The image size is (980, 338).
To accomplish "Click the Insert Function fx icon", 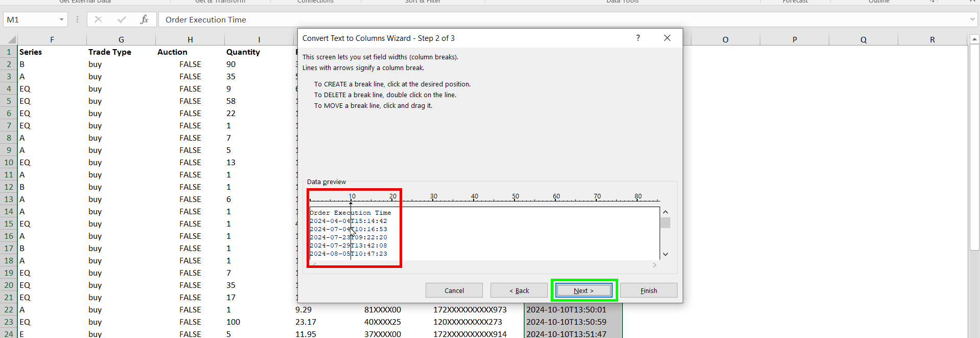I will click(x=144, y=19).
